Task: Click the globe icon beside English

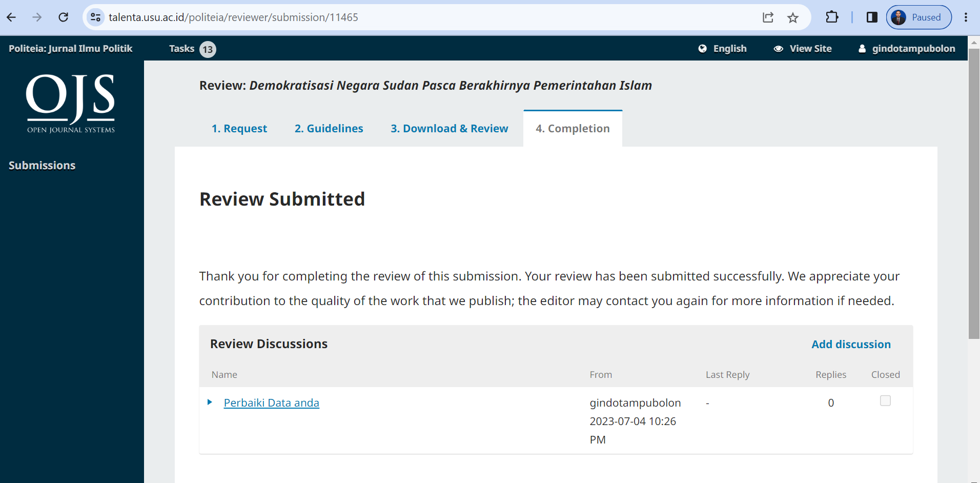Action: coord(703,49)
